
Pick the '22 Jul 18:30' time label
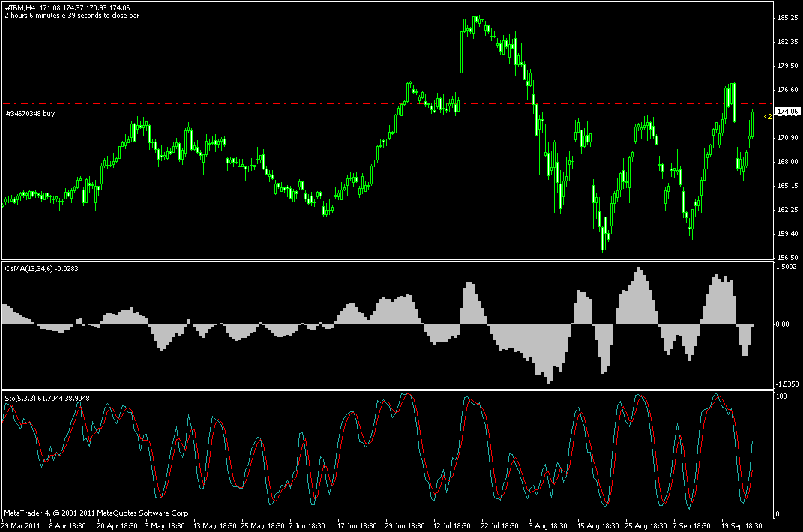499,526
